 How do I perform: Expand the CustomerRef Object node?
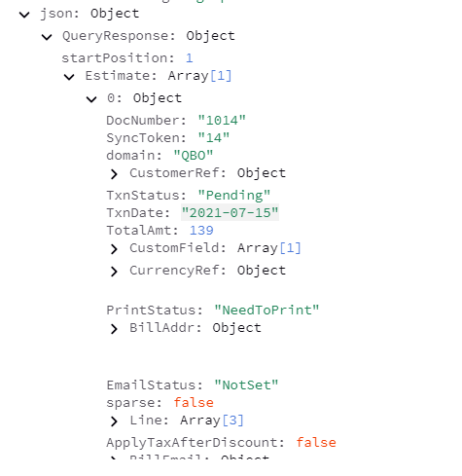coord(114,174)
